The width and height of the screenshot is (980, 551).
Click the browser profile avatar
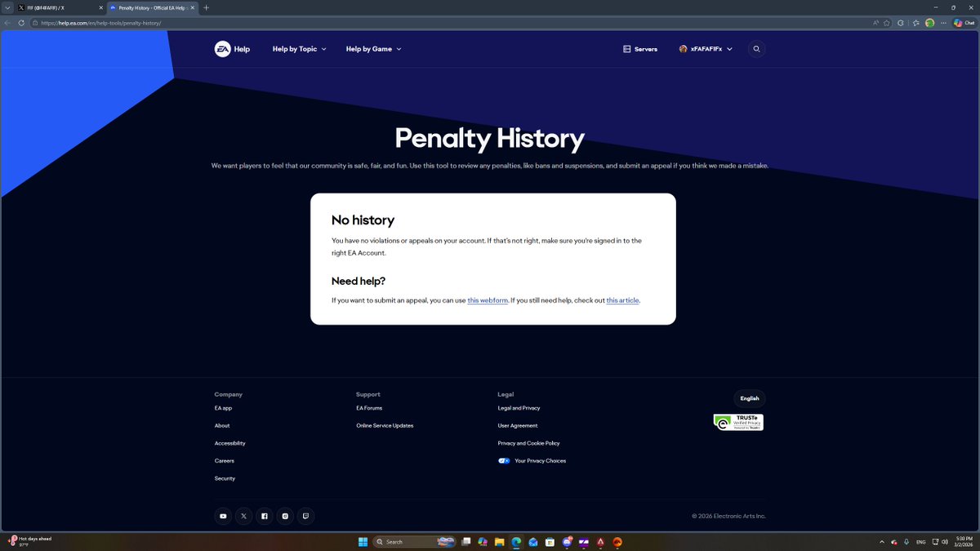(x=929, y=23)
